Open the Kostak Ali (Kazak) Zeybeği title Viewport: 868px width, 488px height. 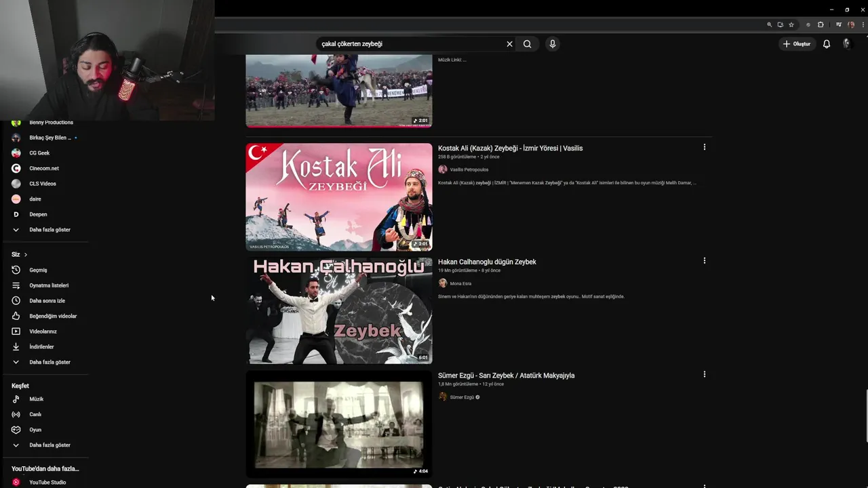click(x=510, y=148)
